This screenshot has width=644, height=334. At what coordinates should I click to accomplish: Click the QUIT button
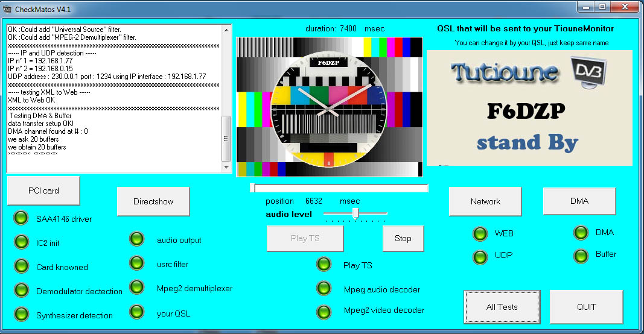tap(587, 307)
